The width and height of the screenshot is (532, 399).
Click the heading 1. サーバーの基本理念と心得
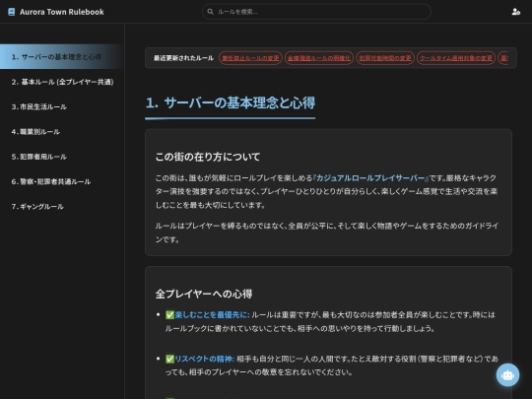(231, 102)
